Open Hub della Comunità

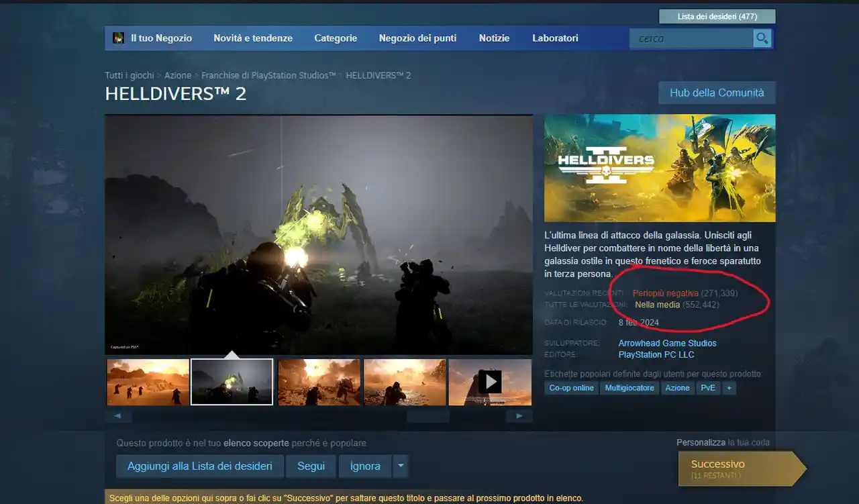(717, 93)
